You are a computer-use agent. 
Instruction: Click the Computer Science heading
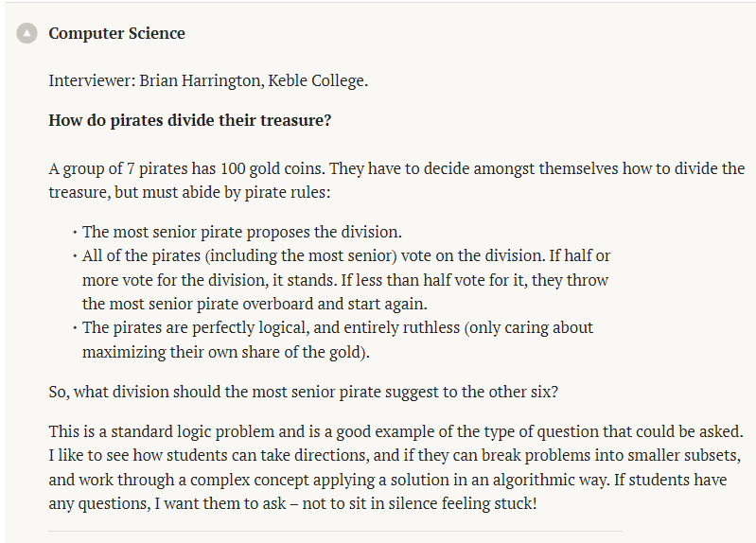(116, 33)
